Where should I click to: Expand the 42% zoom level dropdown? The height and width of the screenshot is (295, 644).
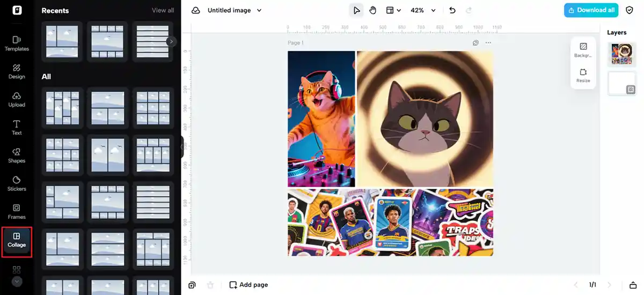[423, 10]
